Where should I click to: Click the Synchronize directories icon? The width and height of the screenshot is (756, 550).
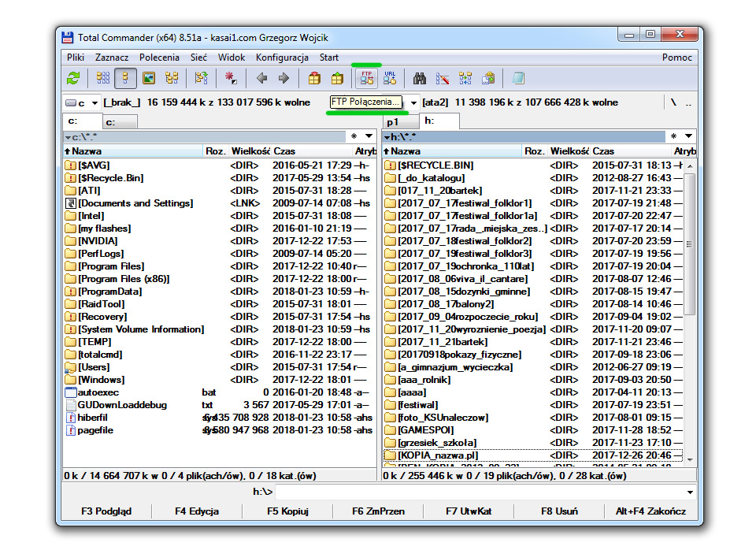click(465, 78)
